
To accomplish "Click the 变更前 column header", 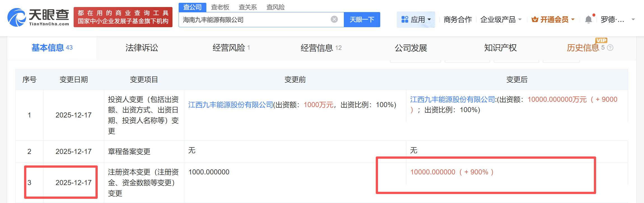I will pyautogui.click(x=295, y=80).
